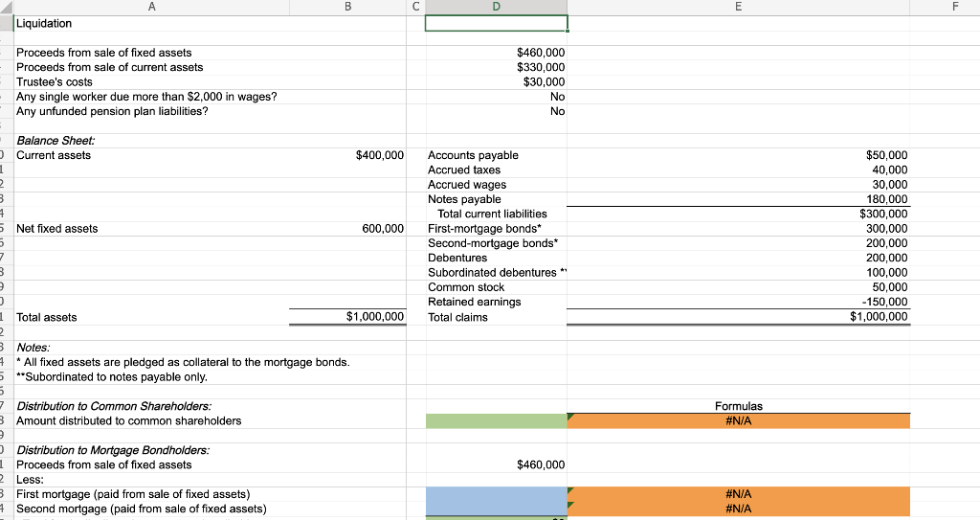
Task: Select column D header
Action: [497, 7]
